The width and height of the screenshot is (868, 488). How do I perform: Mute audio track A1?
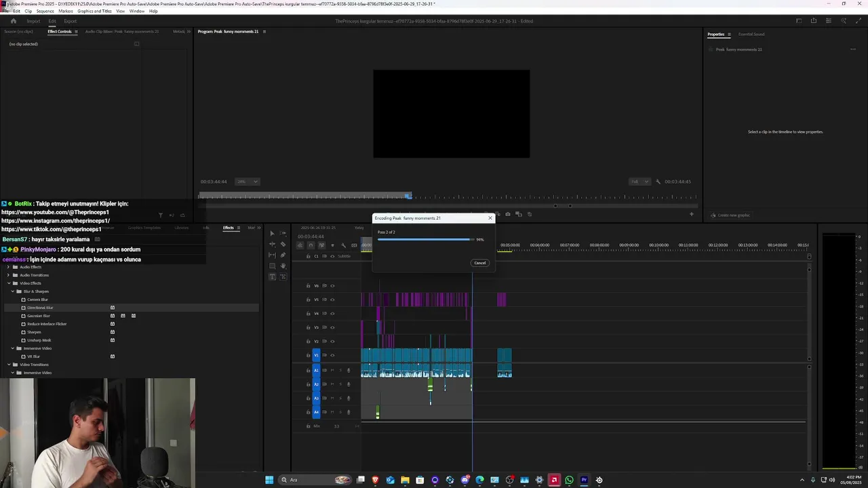tap(332, 370)
